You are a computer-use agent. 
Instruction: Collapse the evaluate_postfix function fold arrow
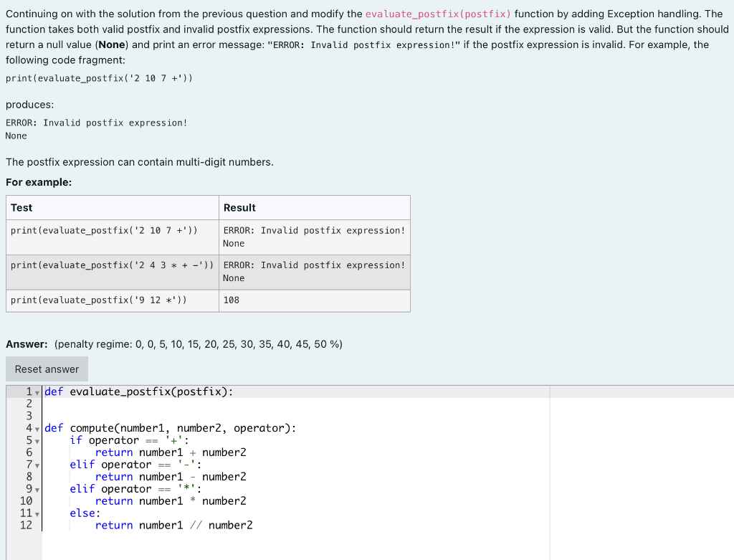pyautogui.click(x=37, y=391)
